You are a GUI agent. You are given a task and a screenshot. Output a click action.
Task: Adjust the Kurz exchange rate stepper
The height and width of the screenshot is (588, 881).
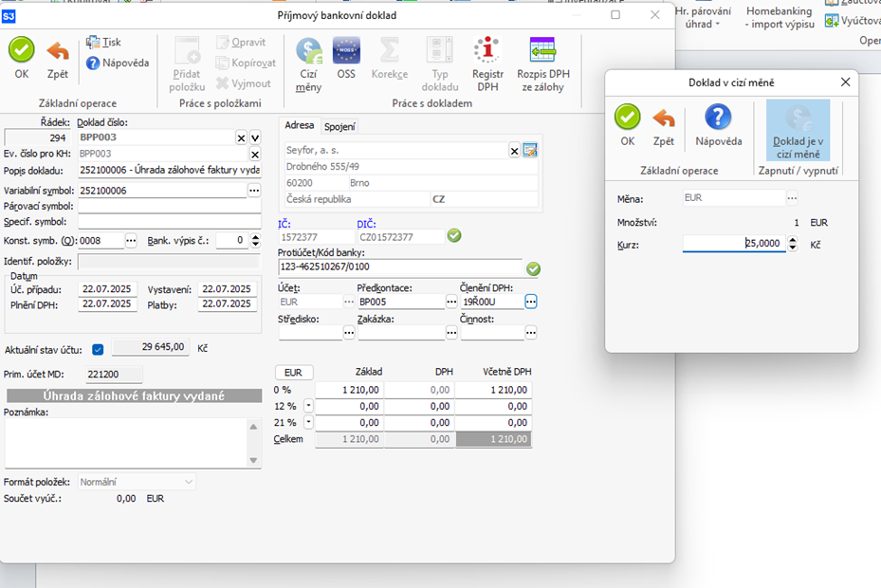[x=792, y=244]
